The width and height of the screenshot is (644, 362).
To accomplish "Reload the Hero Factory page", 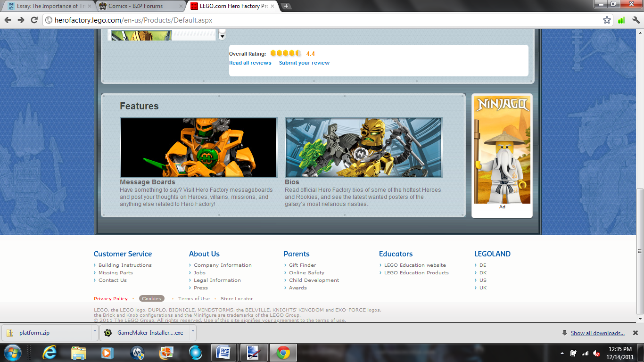I will [x=34, y=20].
